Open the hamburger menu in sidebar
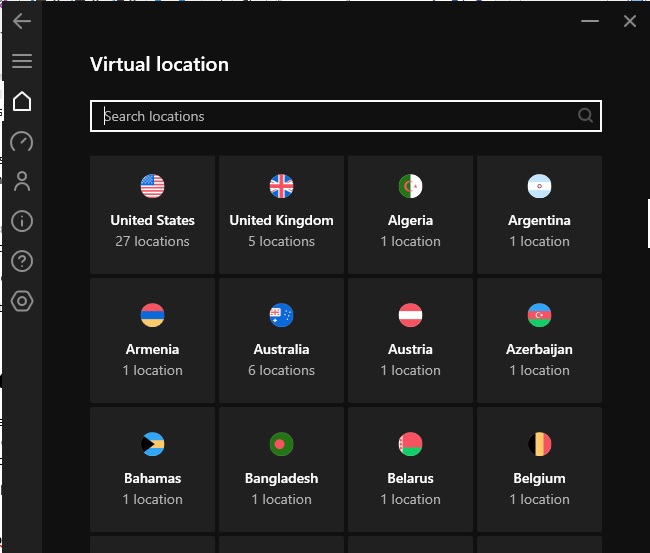The image size is (650, 553). (x=22, y=61)
